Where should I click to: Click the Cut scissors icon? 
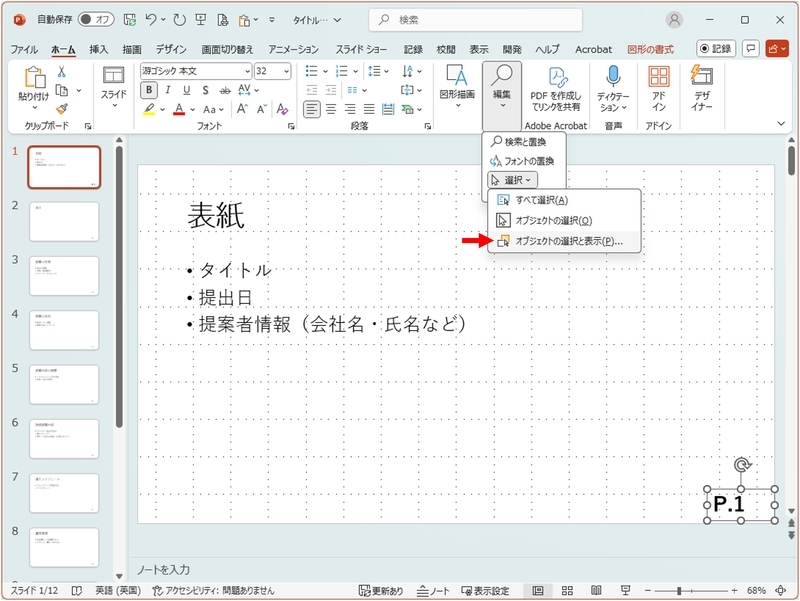[61, 71]
